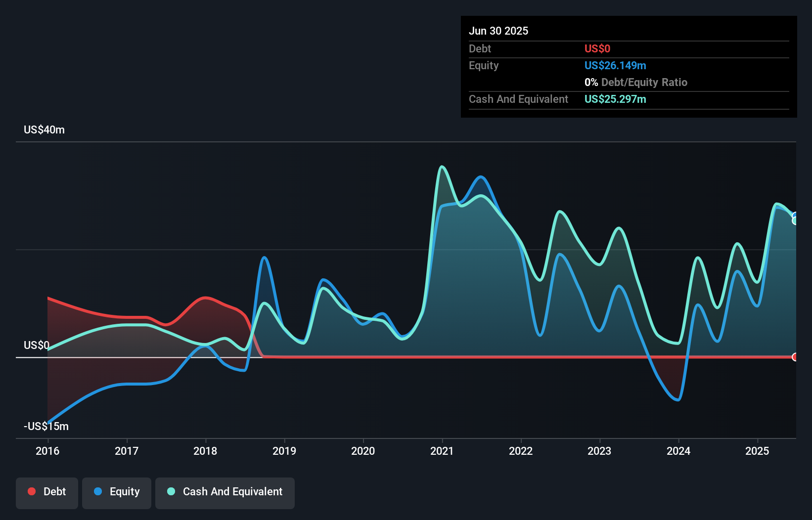Click the US$26.149m equity value
This screenshot has width=812, height=520.
point(615,65)
